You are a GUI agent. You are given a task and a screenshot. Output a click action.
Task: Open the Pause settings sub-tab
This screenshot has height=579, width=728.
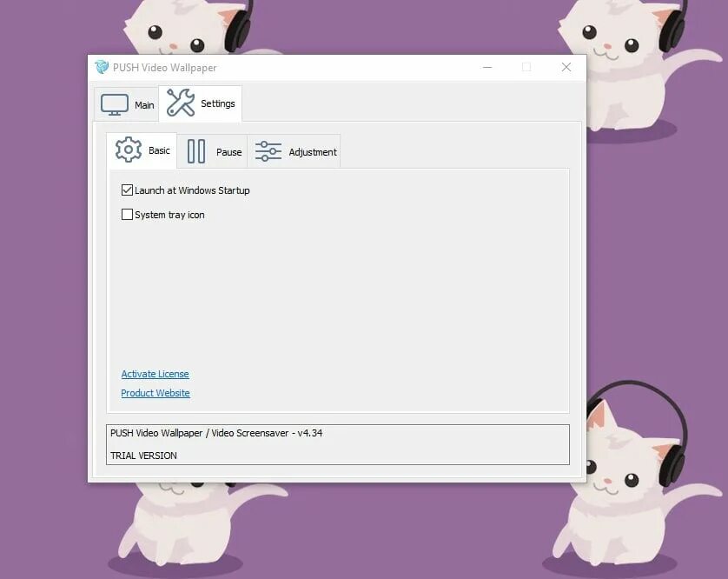[213, 151]
